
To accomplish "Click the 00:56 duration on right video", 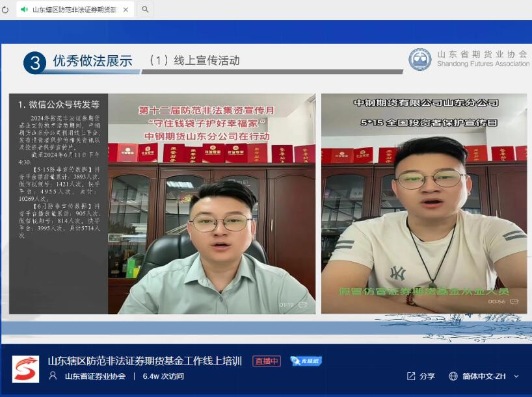I will coord(497,301).
